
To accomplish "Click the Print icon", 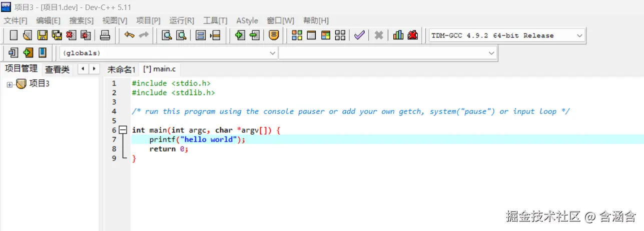I will click(x=105, y=35).
